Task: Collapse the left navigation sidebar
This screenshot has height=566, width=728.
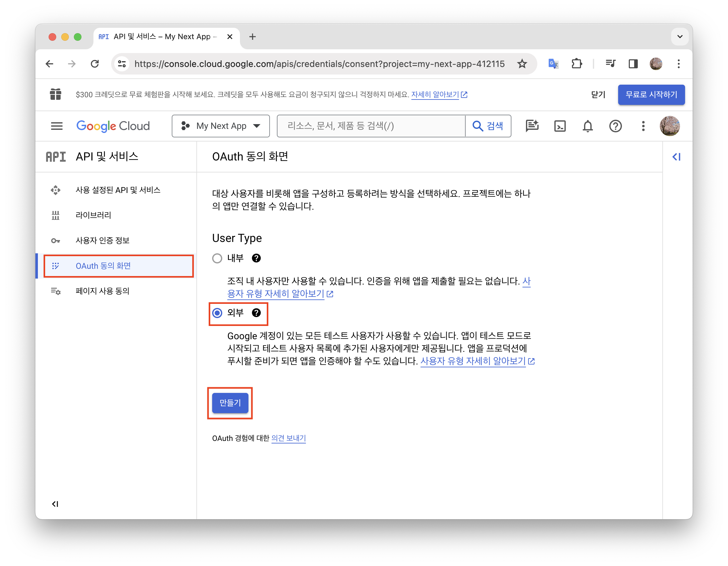Action: tap(55, 504)
